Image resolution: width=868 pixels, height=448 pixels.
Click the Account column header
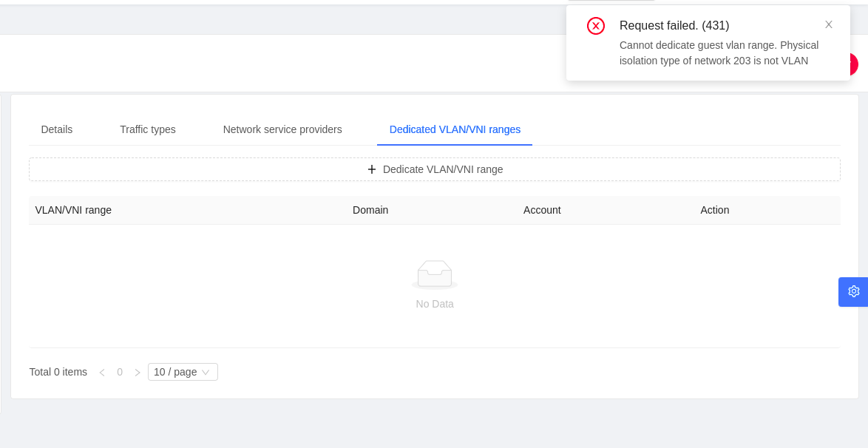pos(542,210)
